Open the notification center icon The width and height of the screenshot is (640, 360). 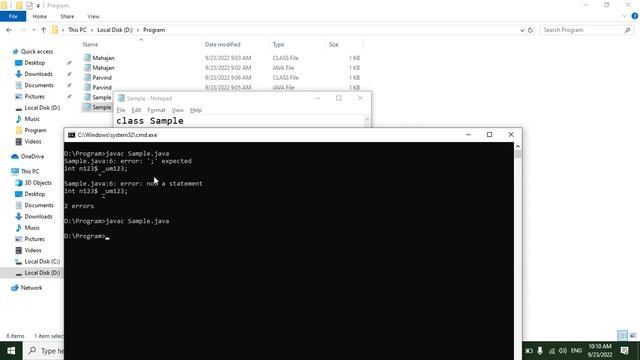click(624, 351)
